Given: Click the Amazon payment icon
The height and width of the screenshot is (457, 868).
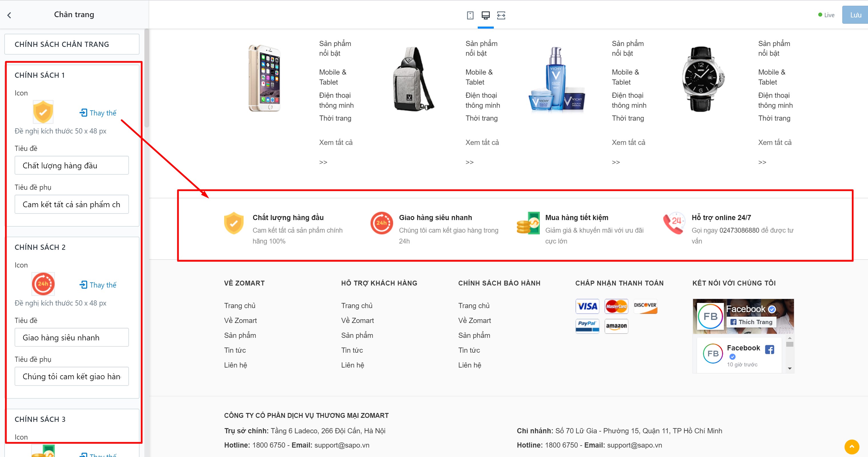Looking at the screenshot, I should point(616,326).
